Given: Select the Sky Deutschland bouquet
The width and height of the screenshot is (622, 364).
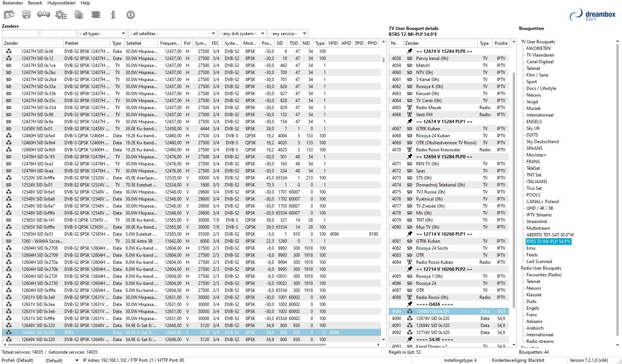Looking at the screenshot, I should tap(542, 142).
